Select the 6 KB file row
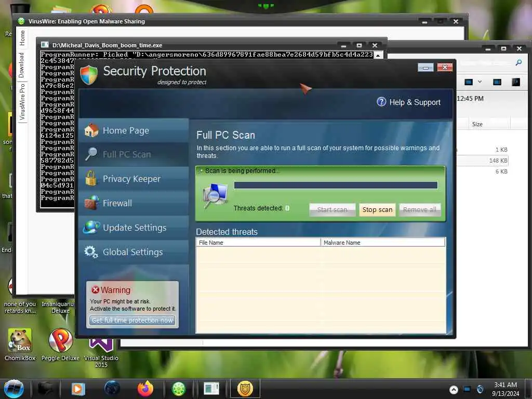The width and height of the screenshot is (532, 399). 483,171
